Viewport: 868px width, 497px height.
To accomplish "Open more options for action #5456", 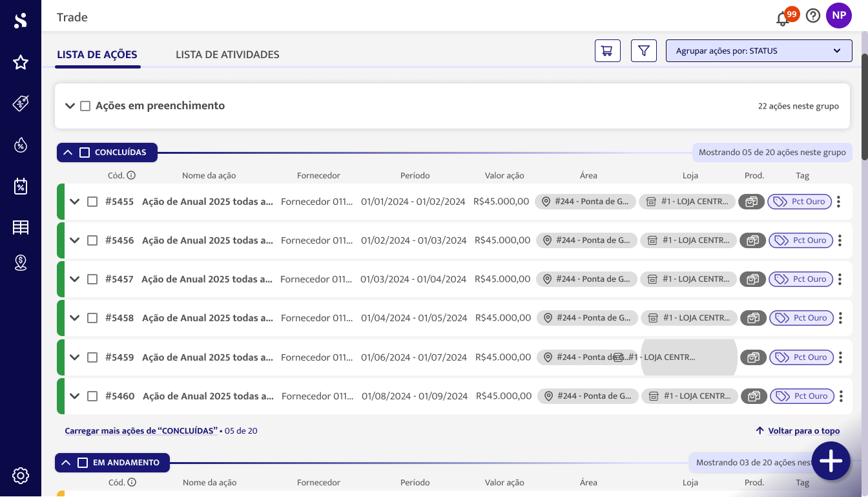I will [x=840, y=240].
